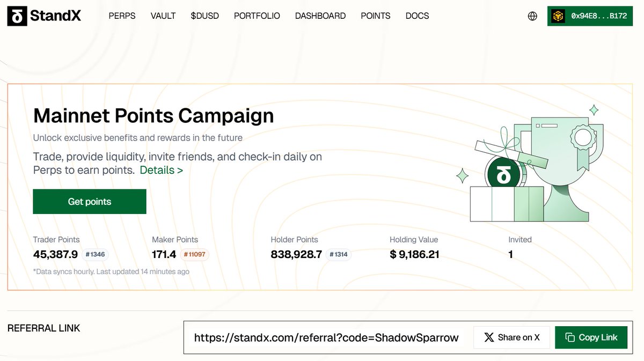Viewport: 644px width, 361px height.
Task: Select the POINTS nav item
Action: click(x=376, y=16)
